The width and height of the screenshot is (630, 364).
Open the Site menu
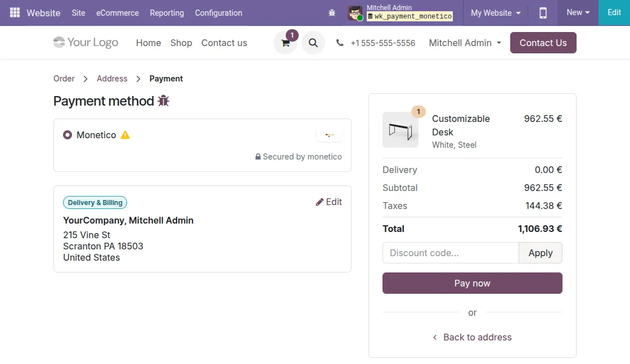click(x=78, y=13)
